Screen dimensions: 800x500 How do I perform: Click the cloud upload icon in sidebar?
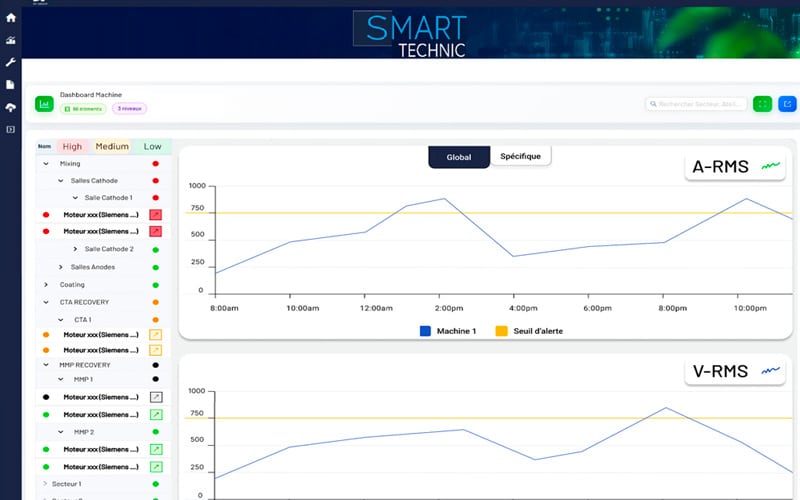(10, 107)
